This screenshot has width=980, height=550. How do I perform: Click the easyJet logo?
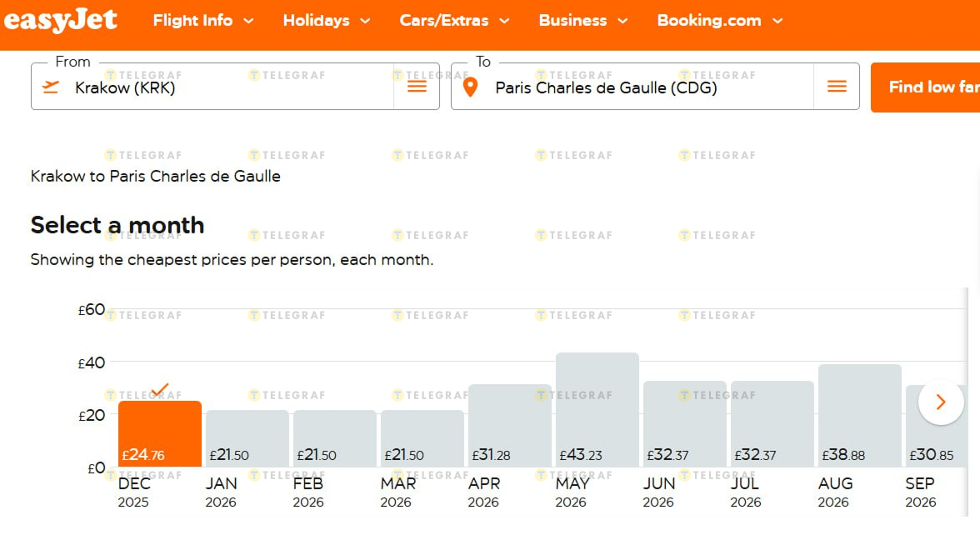point(60,20)
